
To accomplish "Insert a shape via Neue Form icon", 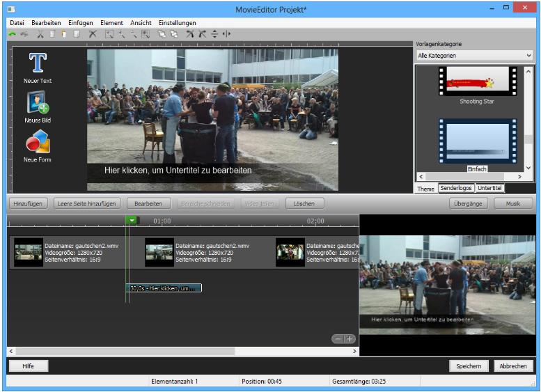I will point(37,142).
